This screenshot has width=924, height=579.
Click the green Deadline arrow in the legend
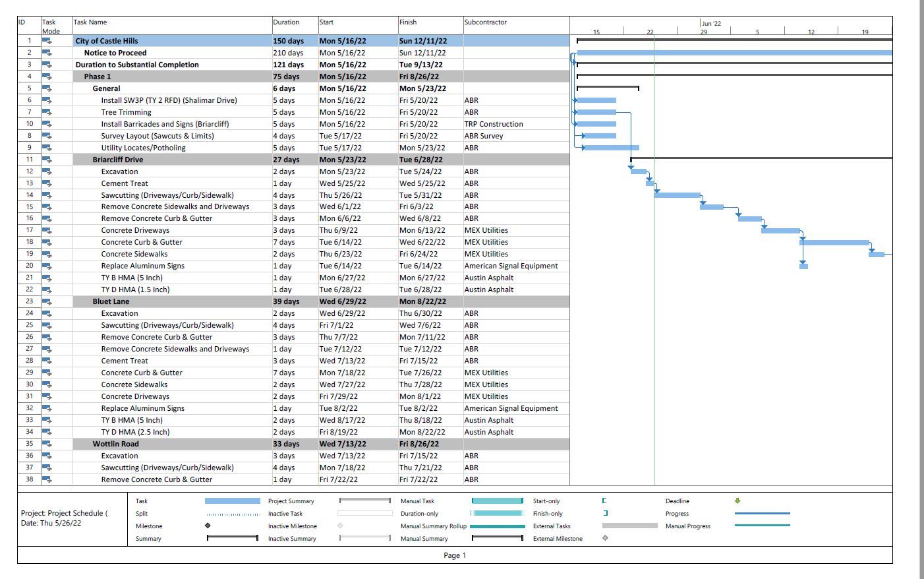click(737, 501)
